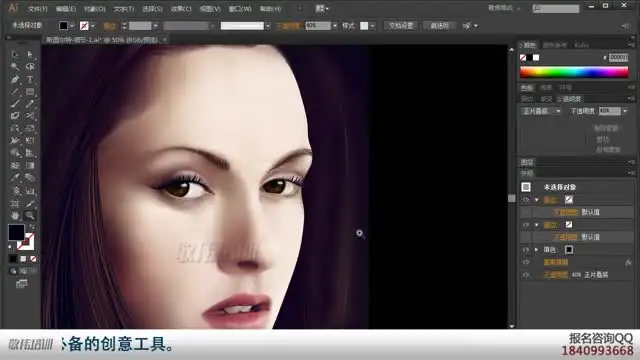Screen dimensions: 640x360
Task: Select the Symbol Sprayer tool
Action: 15,191
